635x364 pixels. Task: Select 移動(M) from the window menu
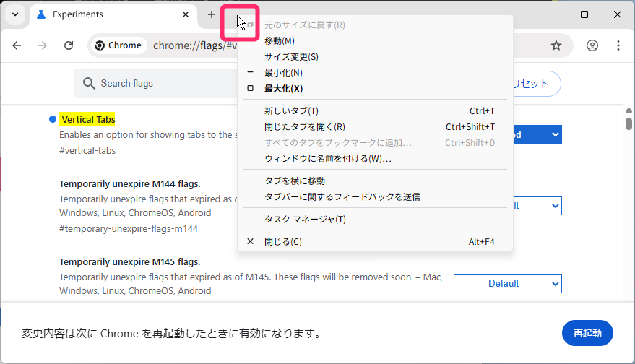pos(375,41)
